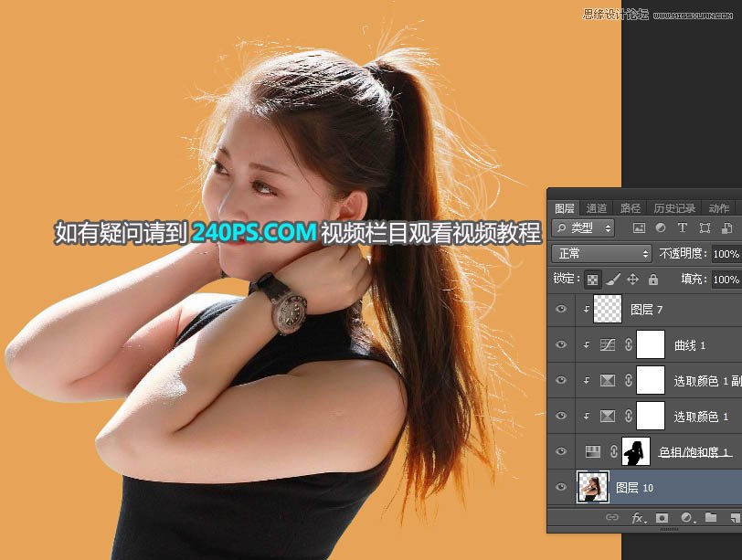Hide the 曲线 1 layer with its eye

[x=561, y=344]
